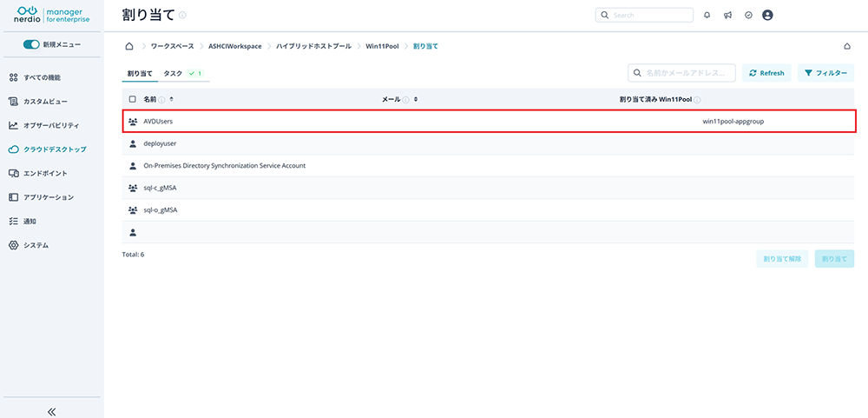Open the user profile avatar icon

pos(767,16)
